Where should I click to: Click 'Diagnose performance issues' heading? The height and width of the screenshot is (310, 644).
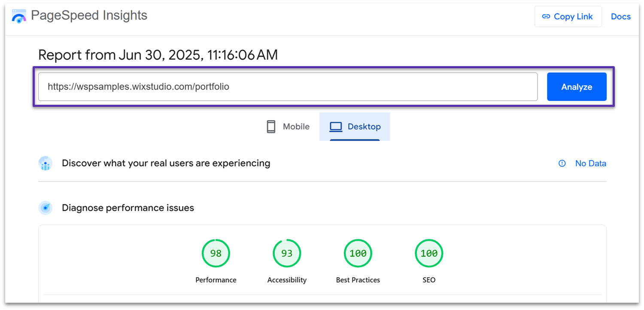tap(128, 208)
